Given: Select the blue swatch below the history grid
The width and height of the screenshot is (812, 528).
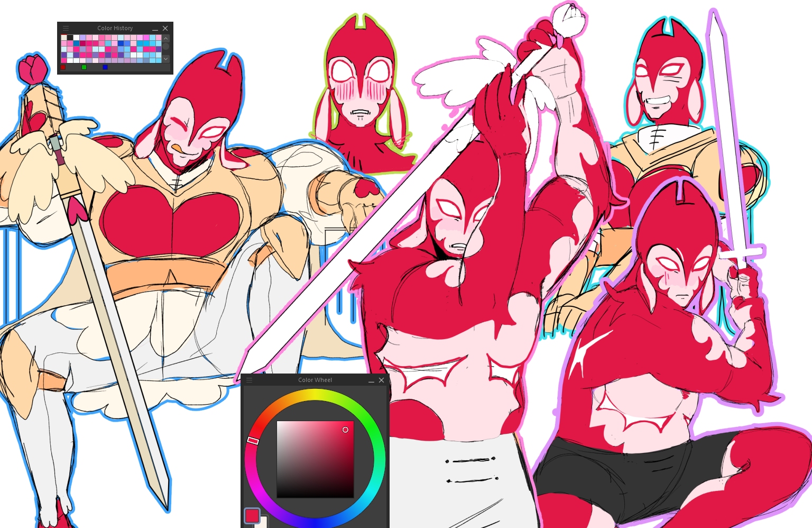Looking at the screenshot, I should [105, 67].
